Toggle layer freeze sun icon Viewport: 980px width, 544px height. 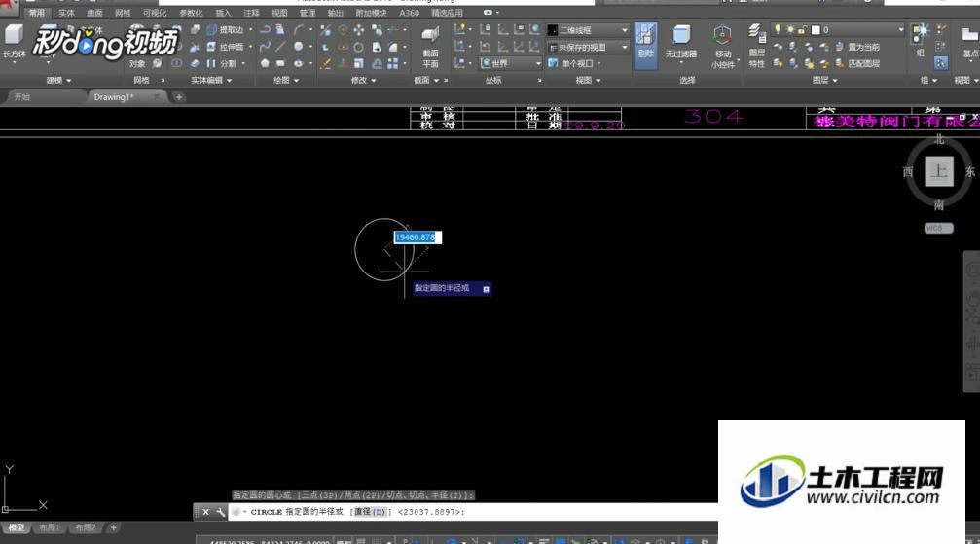pos(790,29)
